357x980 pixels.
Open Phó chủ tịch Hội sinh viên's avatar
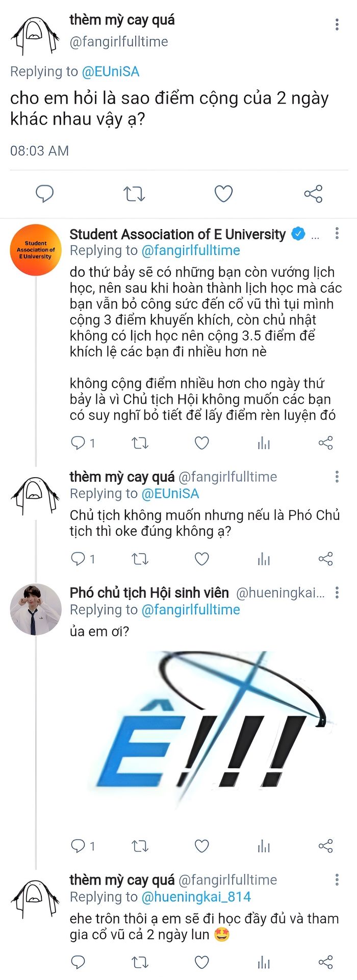tap(36, 609)
